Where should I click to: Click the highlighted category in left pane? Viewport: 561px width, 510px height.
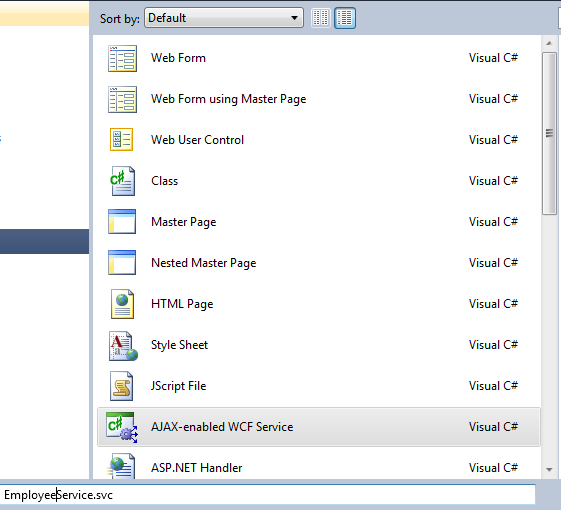pyautogui.click(x=44, y=242)
